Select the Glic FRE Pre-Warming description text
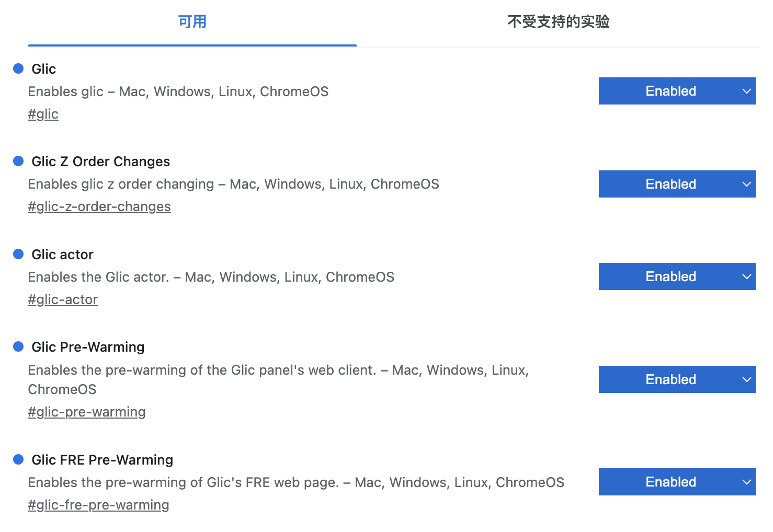The width and height of the screenshot is (773, 532). (296, 482)
